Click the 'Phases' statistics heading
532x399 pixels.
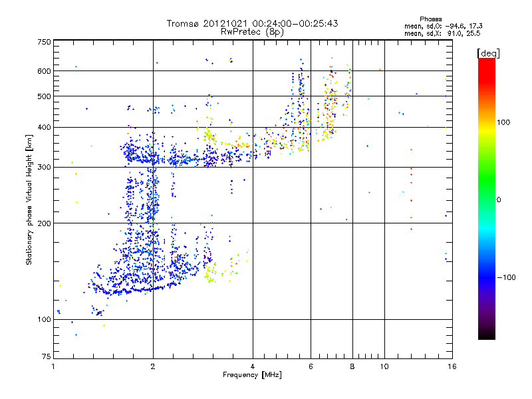click(x=430, y=19)
